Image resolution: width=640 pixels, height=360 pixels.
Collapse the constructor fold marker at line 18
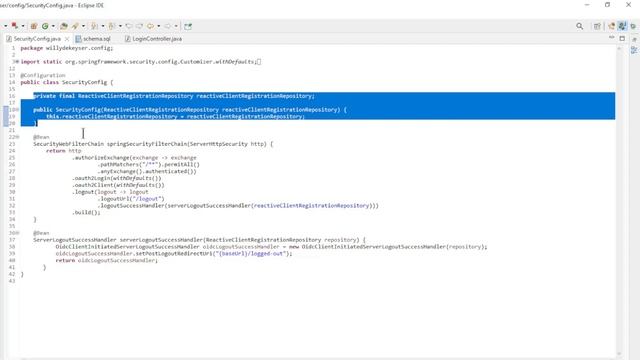click(17, 109)
